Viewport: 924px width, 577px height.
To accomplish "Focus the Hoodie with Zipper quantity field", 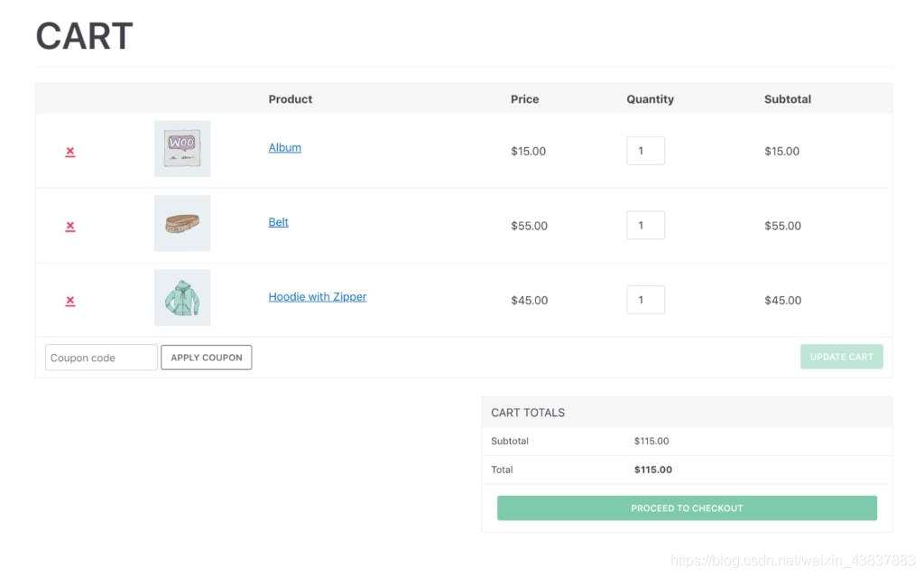I will [646, 300].
